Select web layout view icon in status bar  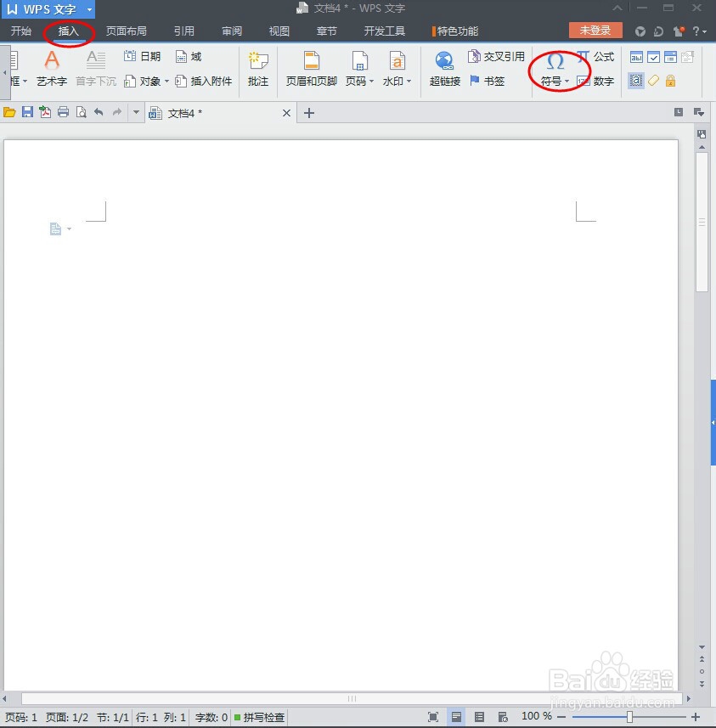tap(503, 717)
